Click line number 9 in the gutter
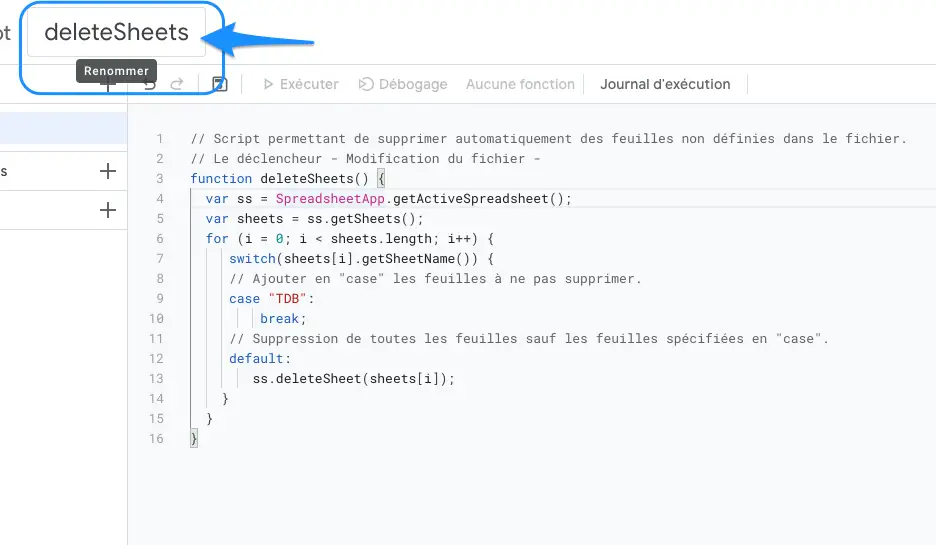The image size is (936, 545). pos(159,298)
